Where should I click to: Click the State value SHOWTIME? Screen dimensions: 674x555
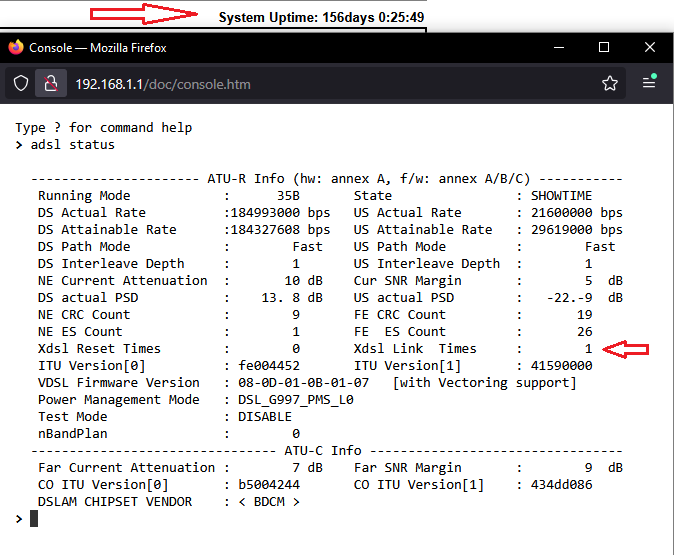[x=561, y=196]
